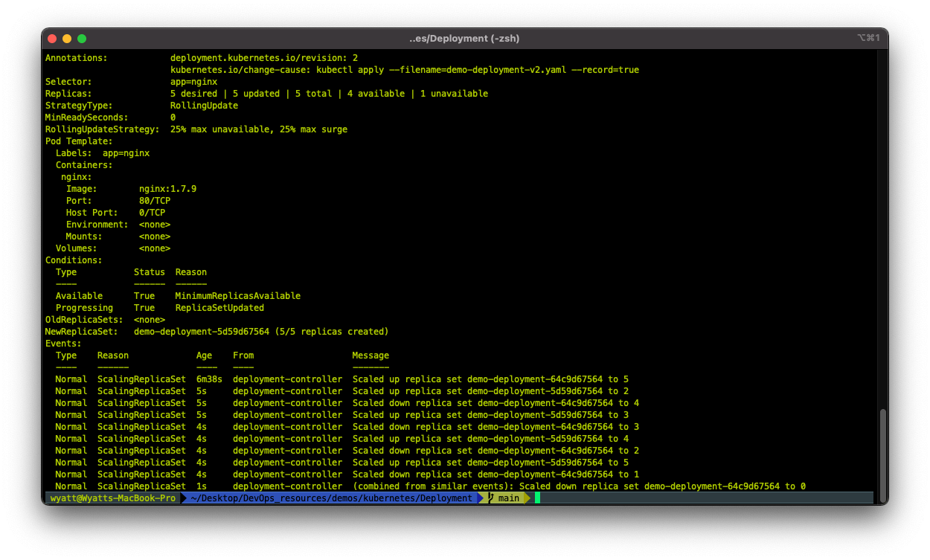This screenshot has height=560, width=930.
Task: Click the Host Port value '0/TCP'
Action: click(x=152, y=213)
